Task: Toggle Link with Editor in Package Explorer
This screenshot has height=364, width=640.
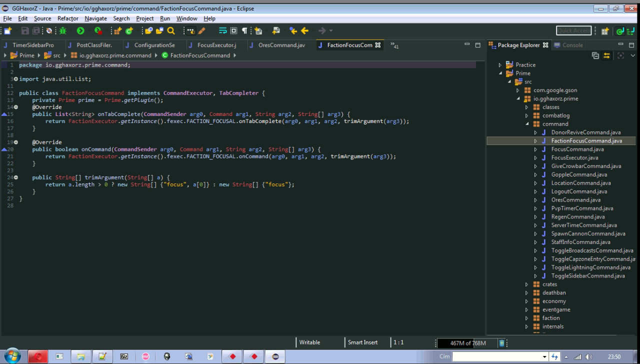Action: (x=606, y=55)
